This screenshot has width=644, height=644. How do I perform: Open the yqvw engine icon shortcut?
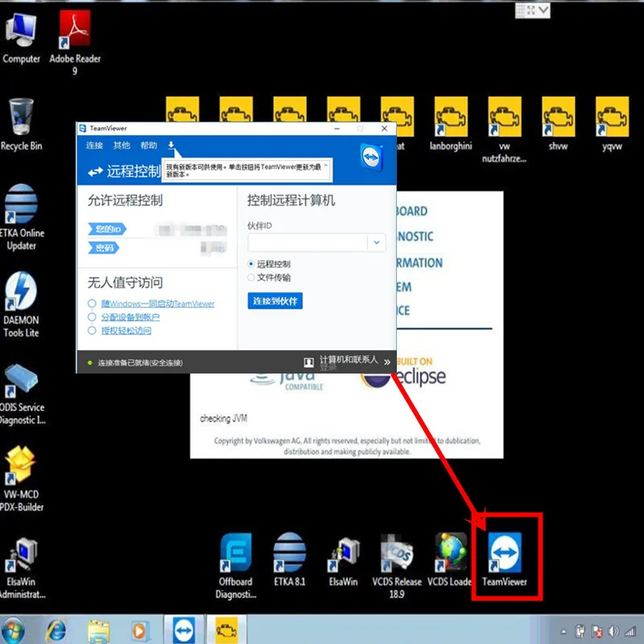[612, 124]
